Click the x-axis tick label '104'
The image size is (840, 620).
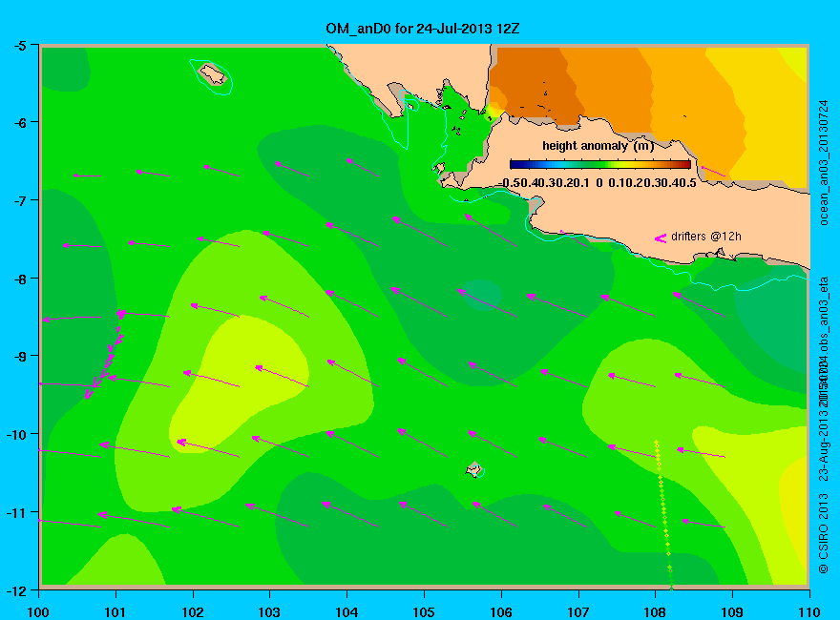346,612
